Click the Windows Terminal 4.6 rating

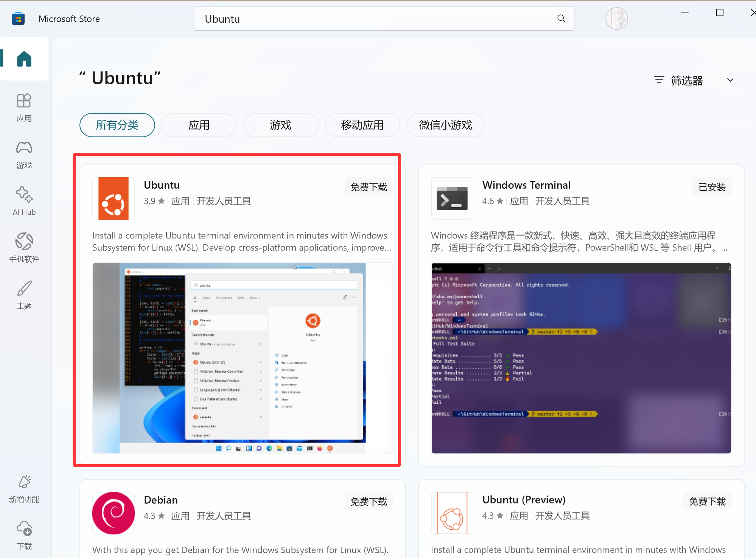click(493, 201)
